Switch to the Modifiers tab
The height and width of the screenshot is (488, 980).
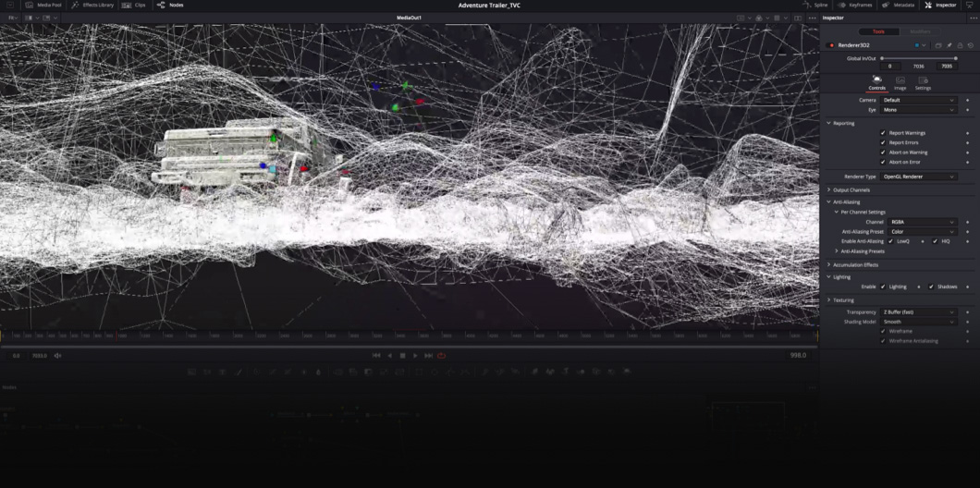coord(921,31)
